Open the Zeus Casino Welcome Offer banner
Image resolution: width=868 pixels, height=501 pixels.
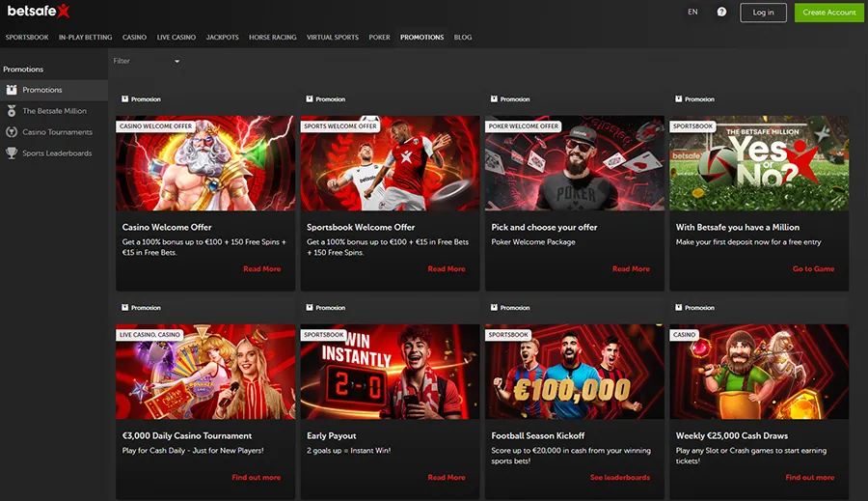pyautogui.click(x=205, y=163)
